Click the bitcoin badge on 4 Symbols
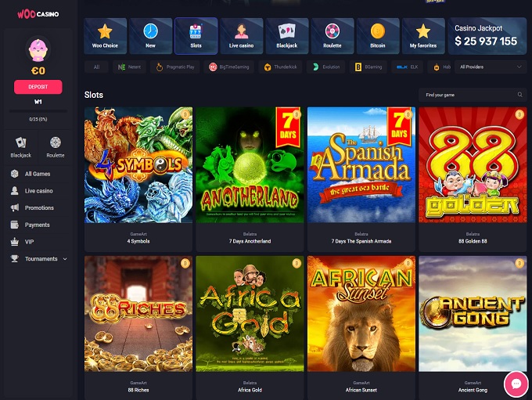The image size is (532, 400). point(185,114)
